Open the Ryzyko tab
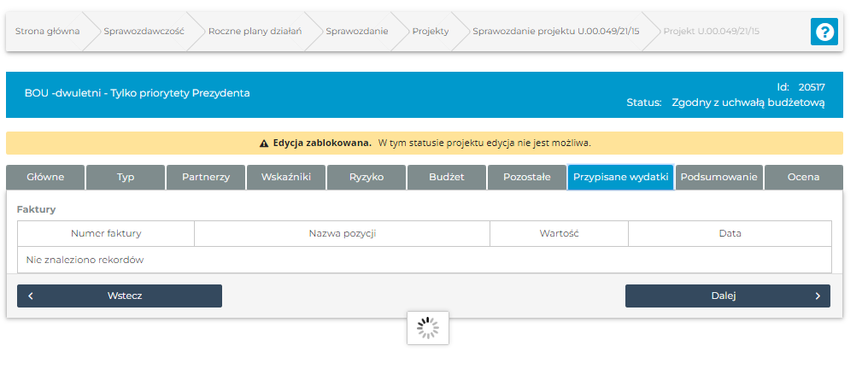Screen dimensions: 868x369 367,177
